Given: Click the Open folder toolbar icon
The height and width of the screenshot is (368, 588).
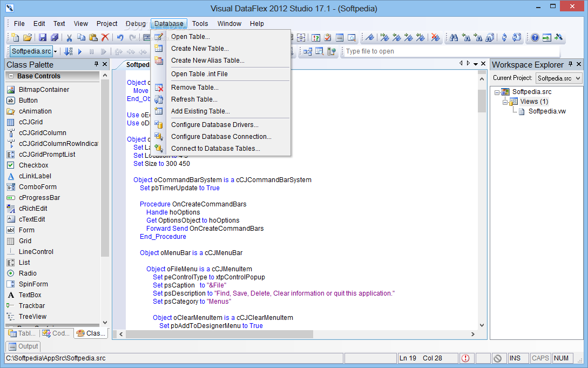Looking at the screenshot, I should pos(28,37).
